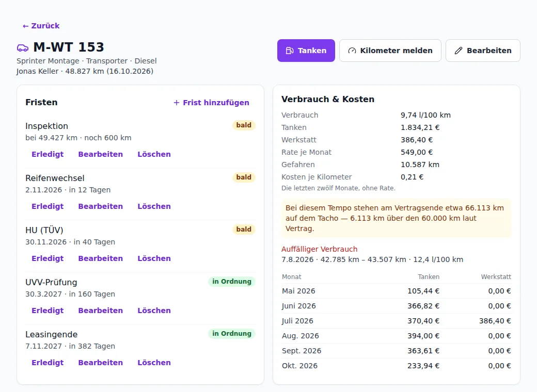Click the Kilometer melden button
The width and height of the screenshot is (537, 392).
(390, 51)
